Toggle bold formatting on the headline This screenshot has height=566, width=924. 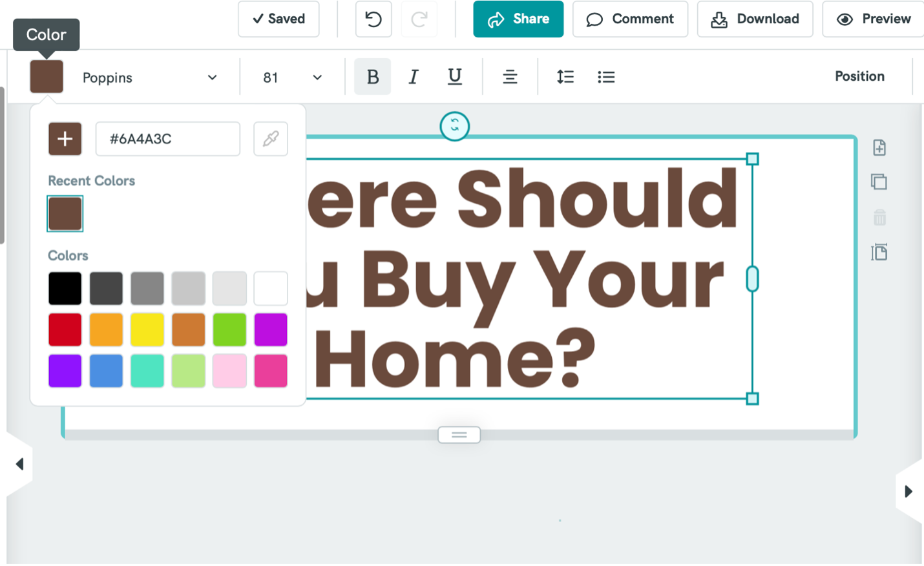click(372, 76)
